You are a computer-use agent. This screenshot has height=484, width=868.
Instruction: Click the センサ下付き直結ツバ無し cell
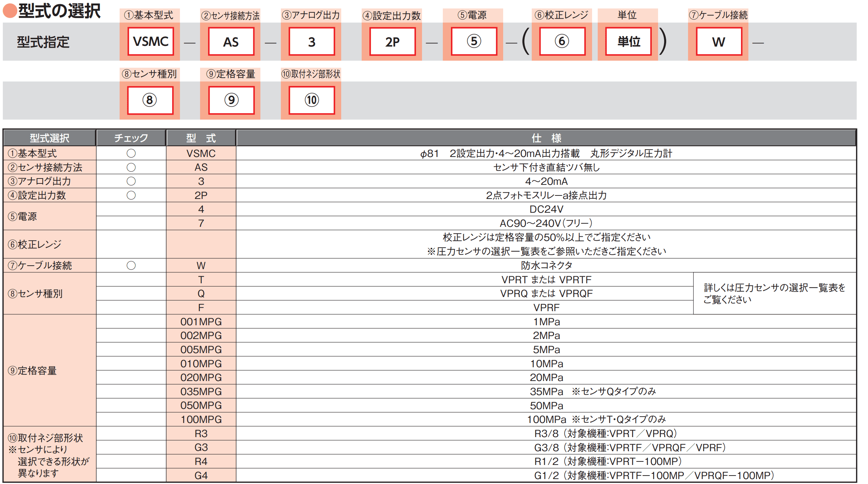[x=546, y=167]
